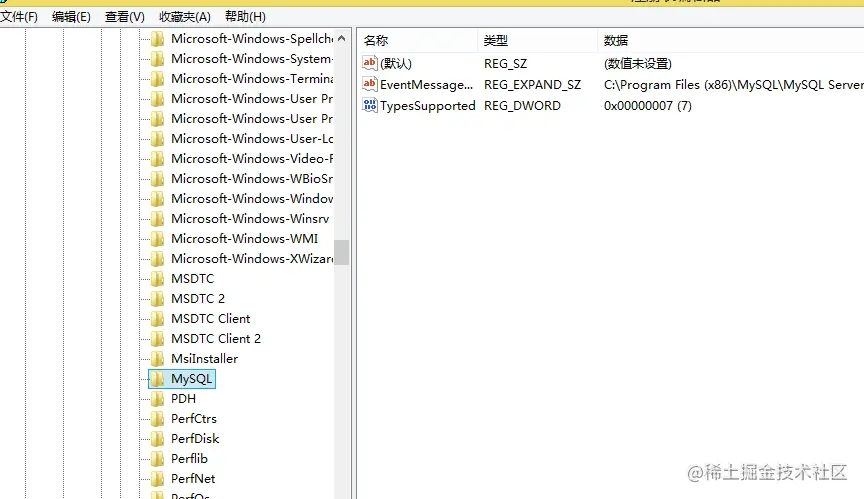Viewport: 864px width, 499px height.
Task: Open the 收藏夹(A) menu
Action: (185, 17)
